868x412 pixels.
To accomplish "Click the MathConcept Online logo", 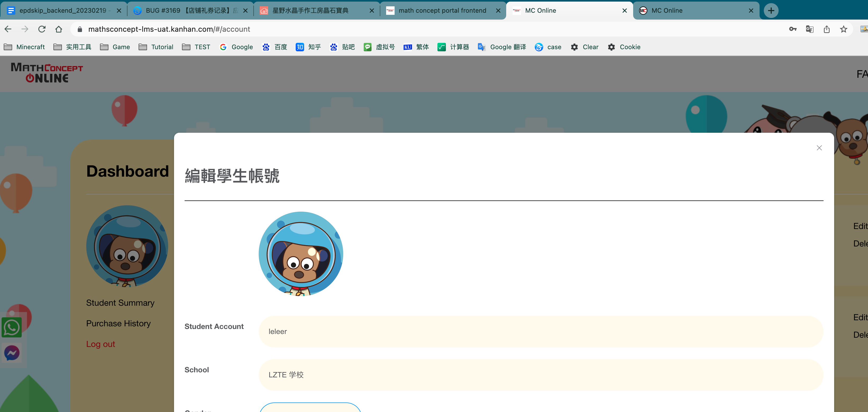I will 47,73.
